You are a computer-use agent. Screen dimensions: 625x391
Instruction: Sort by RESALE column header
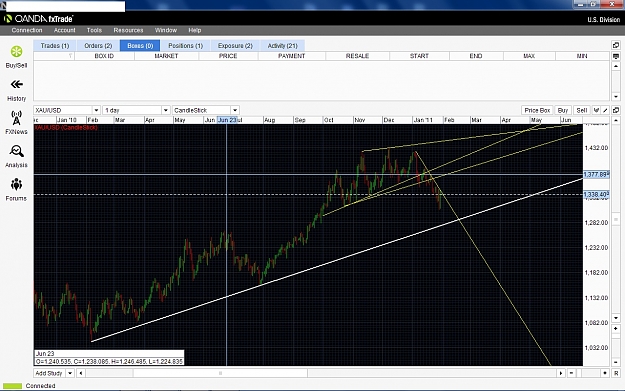click(x=357, y=56)
